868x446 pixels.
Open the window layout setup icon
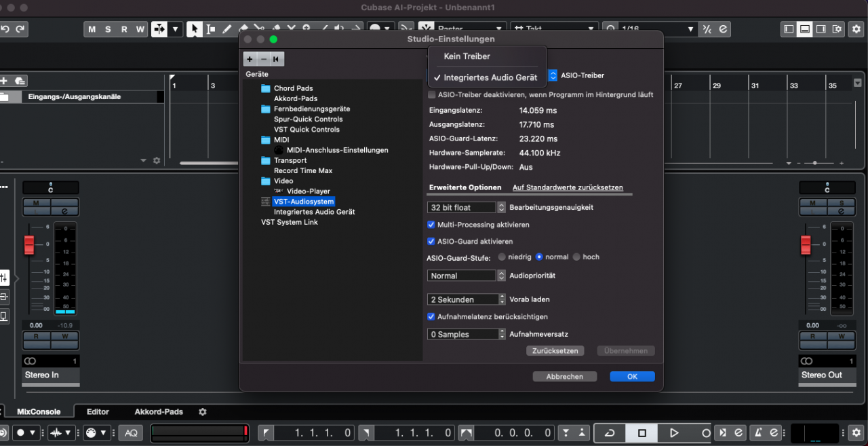tap(837, 29)
